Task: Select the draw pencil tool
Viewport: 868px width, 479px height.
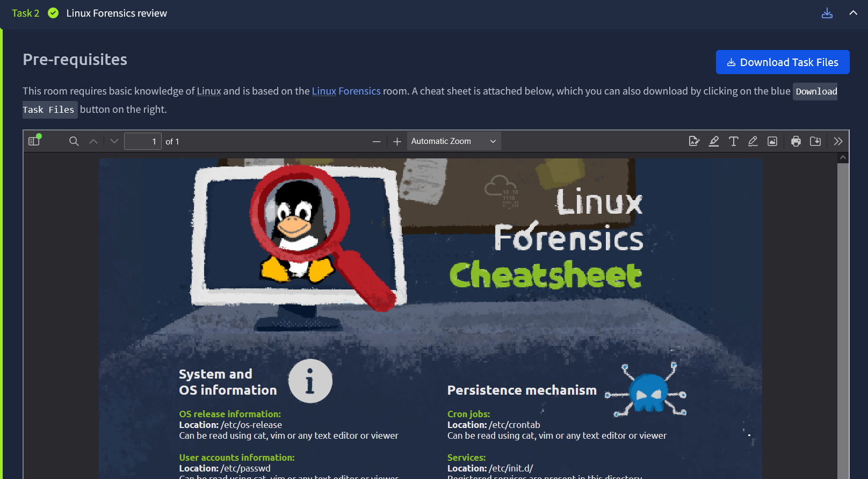Action: pyautogui.click(x=753, y=141)
